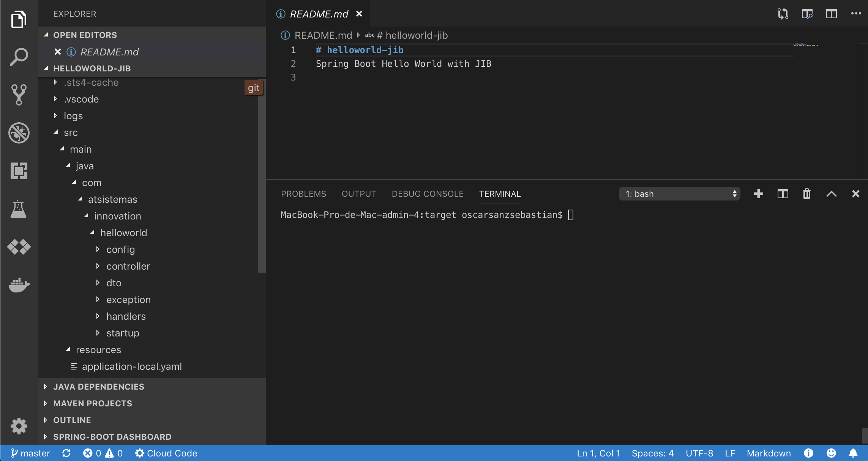The width and height of the screenshot is (868, 461).
Task: Switch to the DEBUG CONSOLE tab
Action: [428, 194]
